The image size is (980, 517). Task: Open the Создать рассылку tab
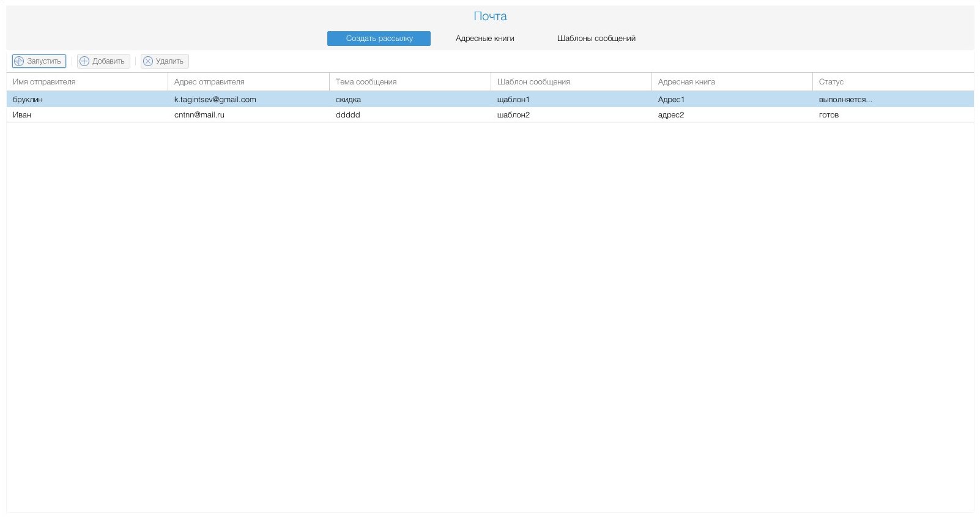pyautogui.click(x=379, y=39)
